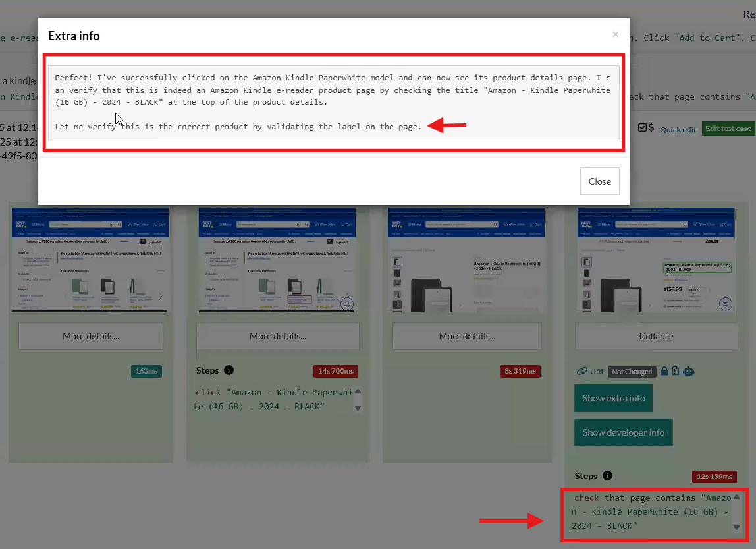
Task: Click the padlock icon next to Not Changed
Action: click(664, 371)
